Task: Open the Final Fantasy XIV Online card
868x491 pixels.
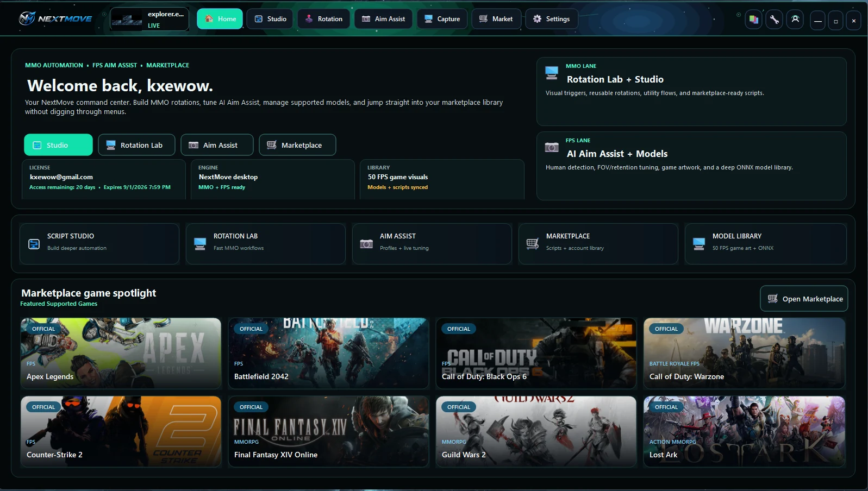Action: (328, 432)
